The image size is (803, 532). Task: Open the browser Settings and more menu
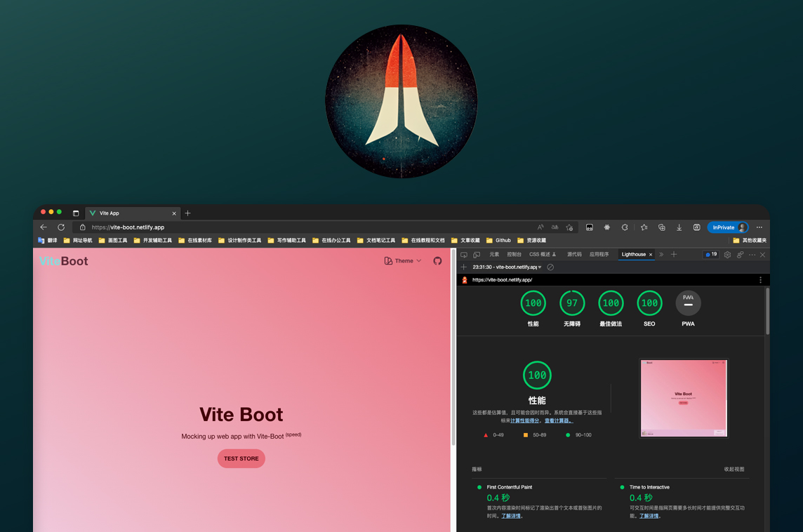tap(759, 227)
